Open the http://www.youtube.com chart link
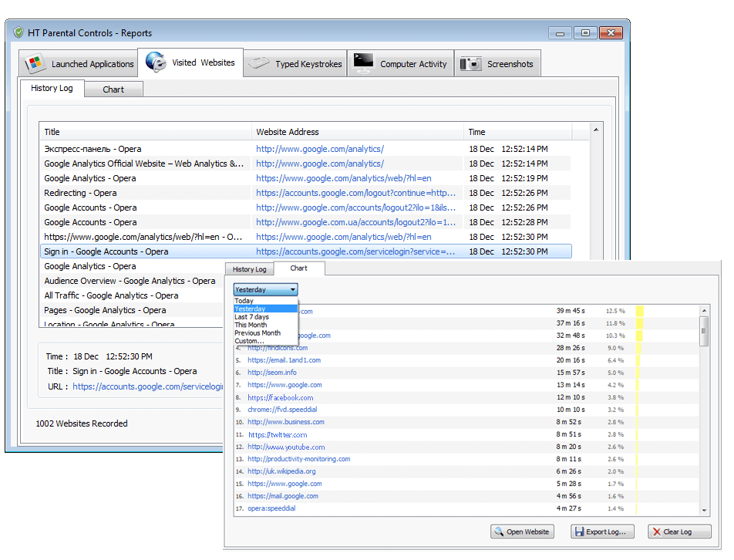The height and width of the screenshot is (560, 734). coord(286,447)
